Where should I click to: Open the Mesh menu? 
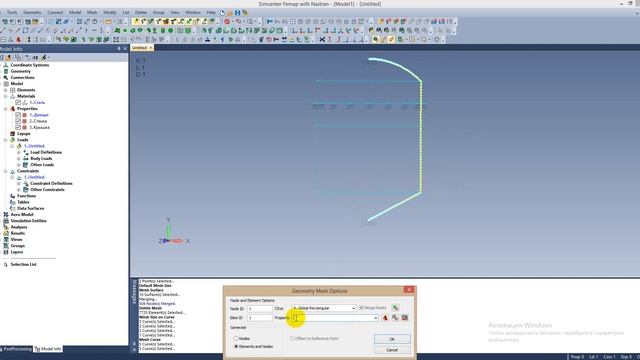pos(92,13)
